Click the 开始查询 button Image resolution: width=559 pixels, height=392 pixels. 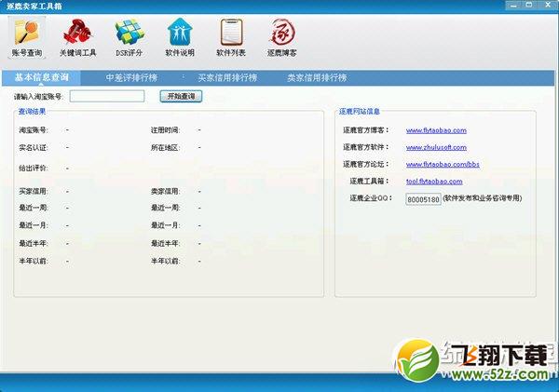coord(181,96)
